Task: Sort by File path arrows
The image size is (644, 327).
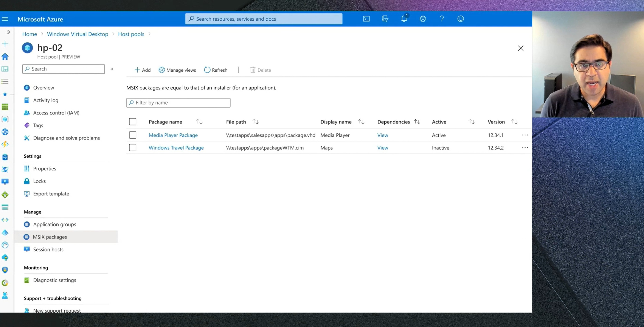Action: point(255,122)
